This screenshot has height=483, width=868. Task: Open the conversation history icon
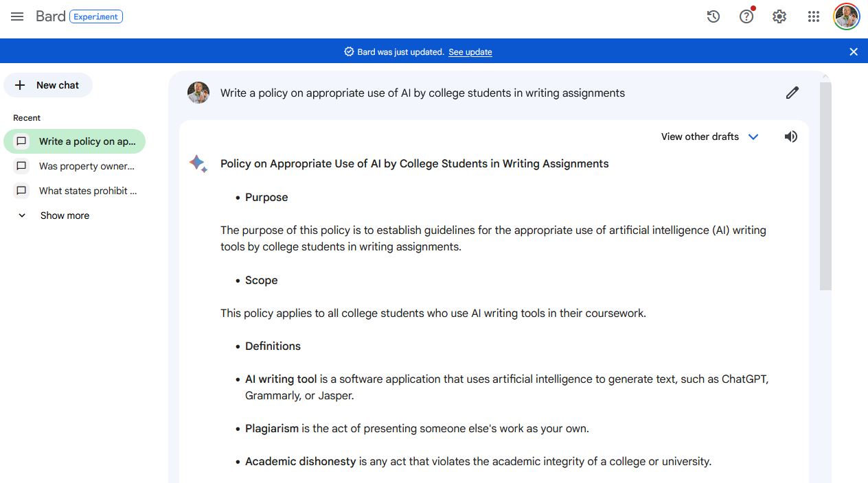713,16
